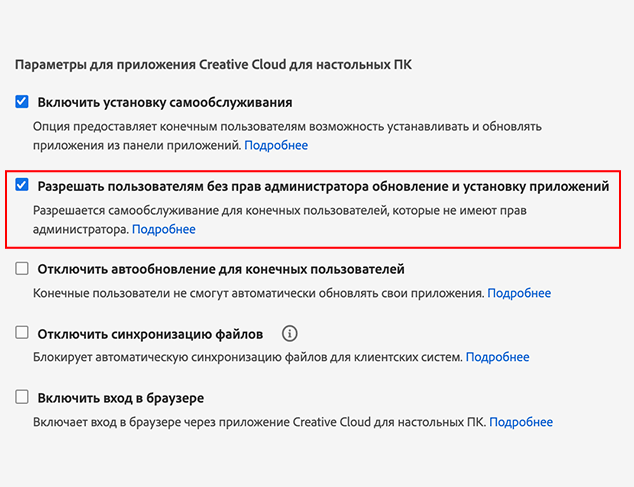Visit "Подробнее" link for browser sign-in option
The height and width of the screenshot is (487, 634).
[x=521, y=423]
